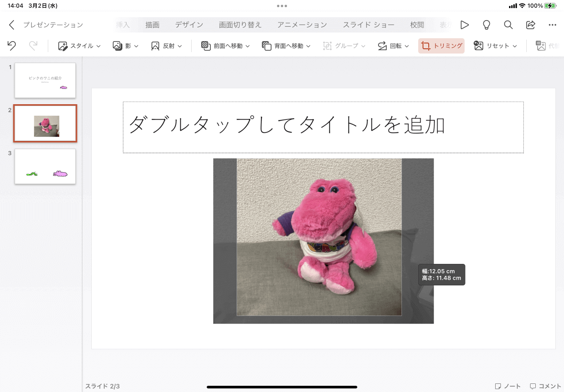564x392 pixels.
Task: Tap the グループ group icon
Action: [x=327, y=46]
